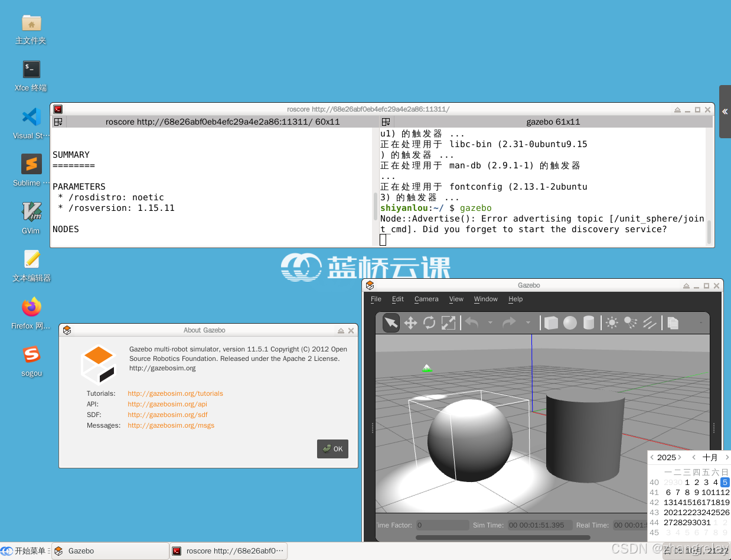Open the Edit menu in Gazebo
731x560 pixels.
point(398,299)
